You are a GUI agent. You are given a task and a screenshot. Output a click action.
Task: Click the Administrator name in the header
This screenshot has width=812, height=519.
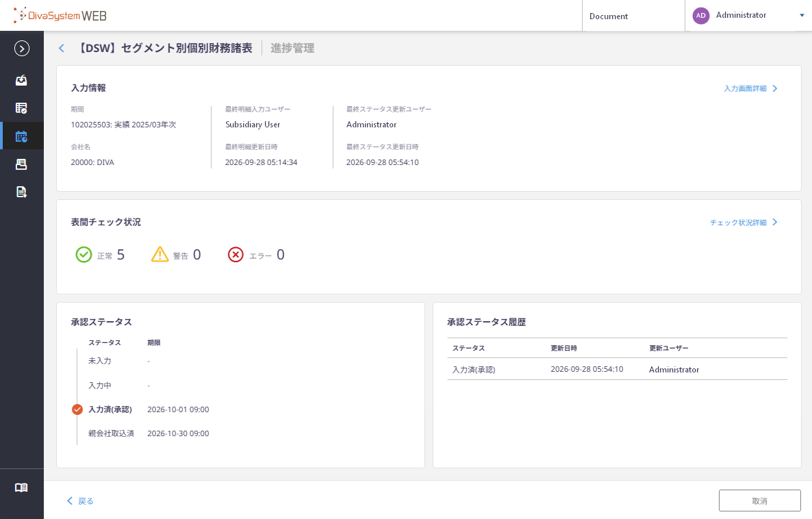tap(741, 16)
